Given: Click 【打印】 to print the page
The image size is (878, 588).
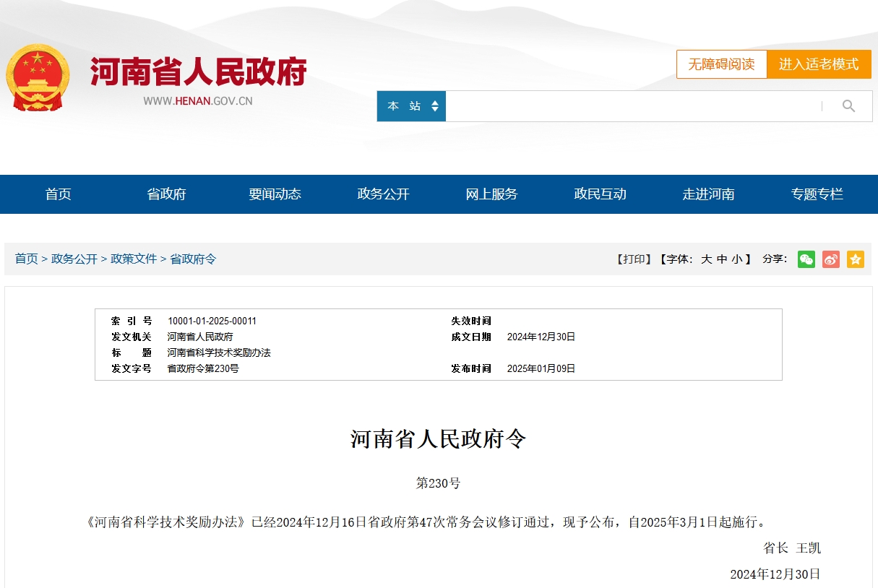Looking at the screenshot, I should coord(632,259).
